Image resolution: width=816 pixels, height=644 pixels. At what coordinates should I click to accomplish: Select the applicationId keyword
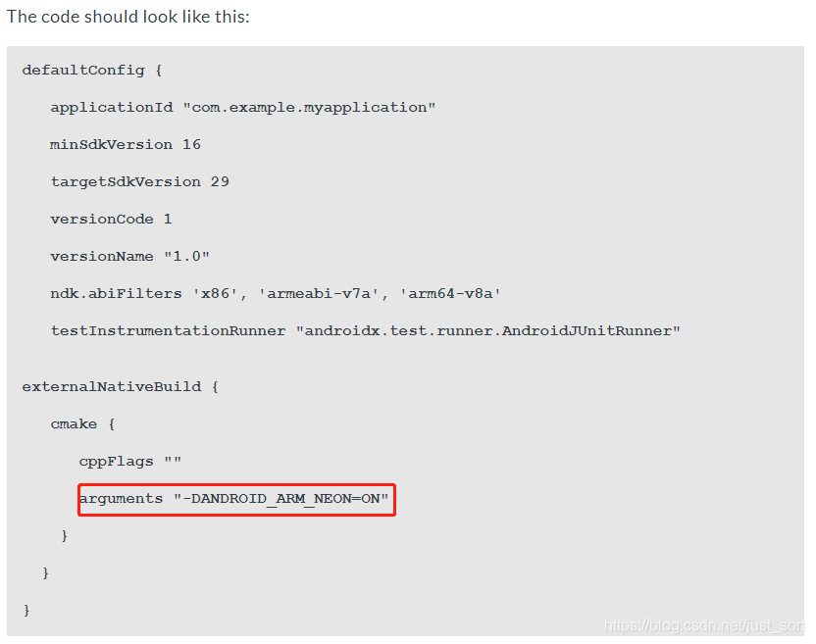click(112, 108)
